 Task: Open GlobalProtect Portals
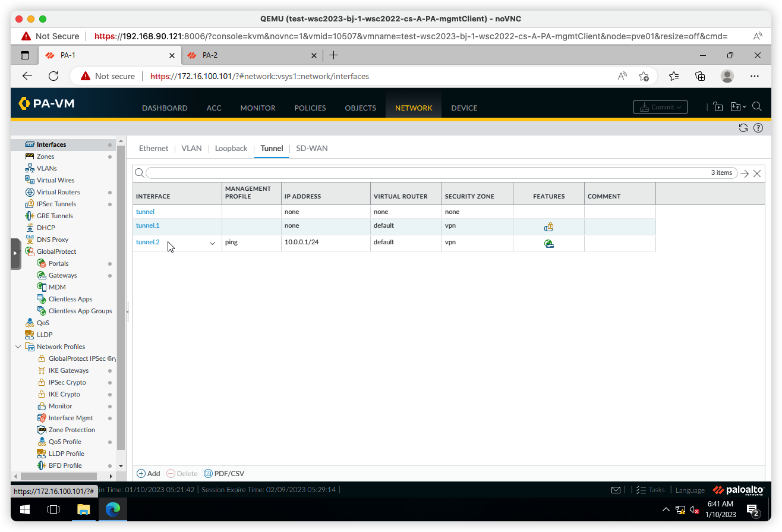[58, 263]
